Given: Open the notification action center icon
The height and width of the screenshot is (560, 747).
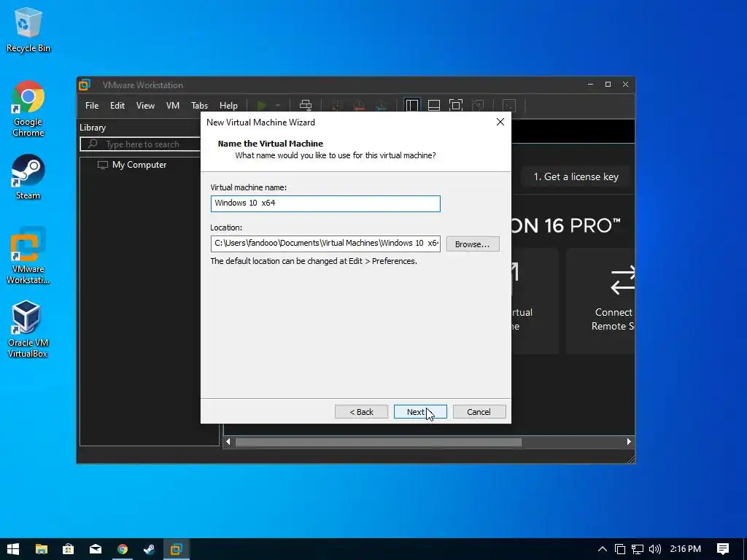Looking at the screenshot, I should [723, 549].
